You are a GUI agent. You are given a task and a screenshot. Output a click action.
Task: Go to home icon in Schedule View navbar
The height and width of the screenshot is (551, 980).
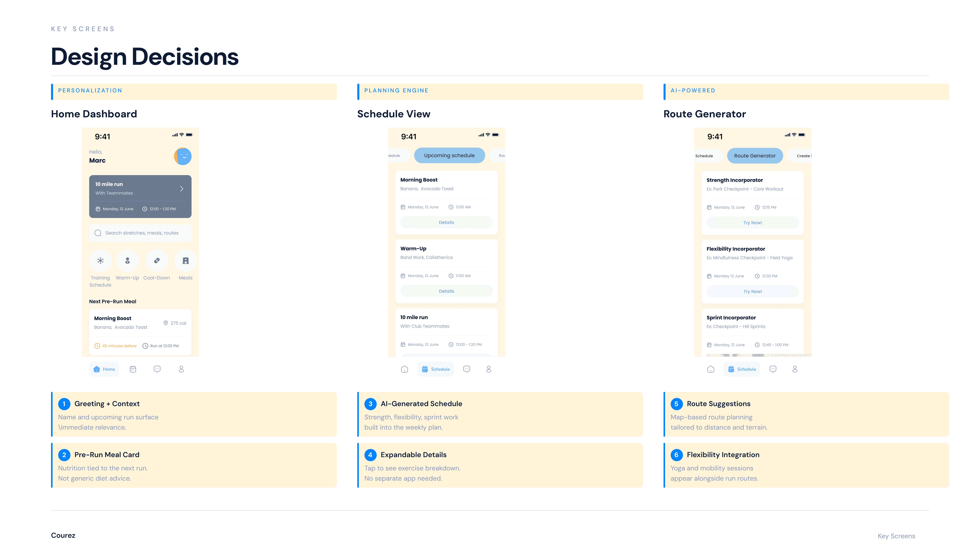pos(404,369)
